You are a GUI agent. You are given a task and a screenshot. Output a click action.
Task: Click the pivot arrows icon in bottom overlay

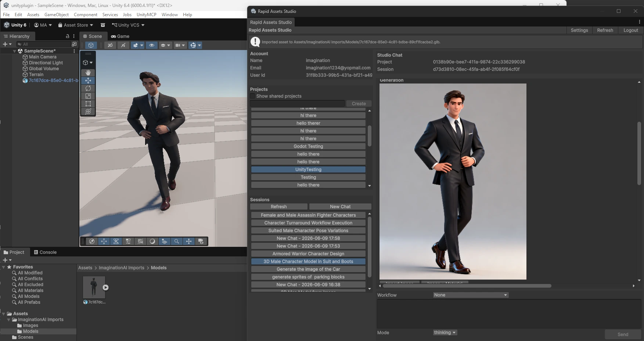click(x=189, y=241)
